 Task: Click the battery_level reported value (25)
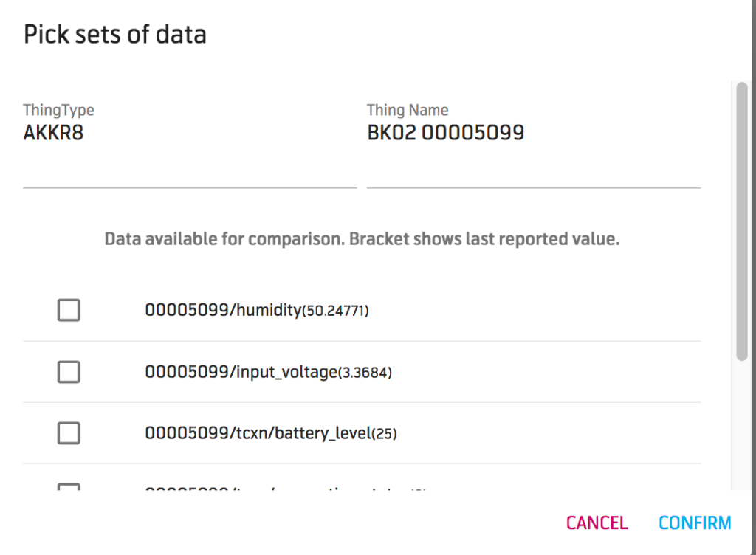point(384,434)
